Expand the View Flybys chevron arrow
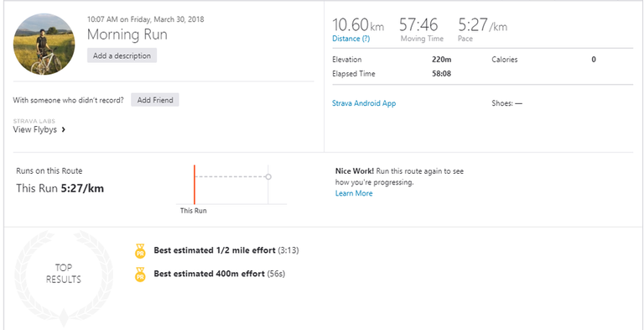The height and width of the screenshot is (330, 644). point(63,129)
